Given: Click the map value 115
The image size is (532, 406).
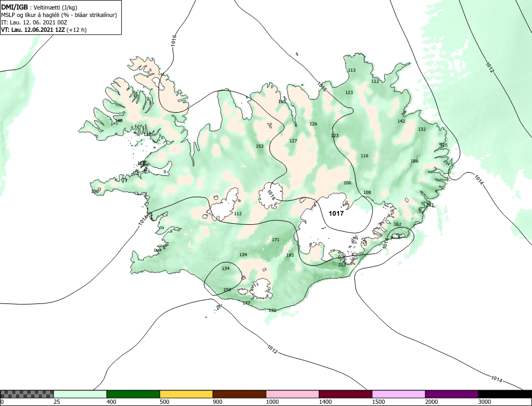Looking at the screenshot, I should tap(282, 101).
